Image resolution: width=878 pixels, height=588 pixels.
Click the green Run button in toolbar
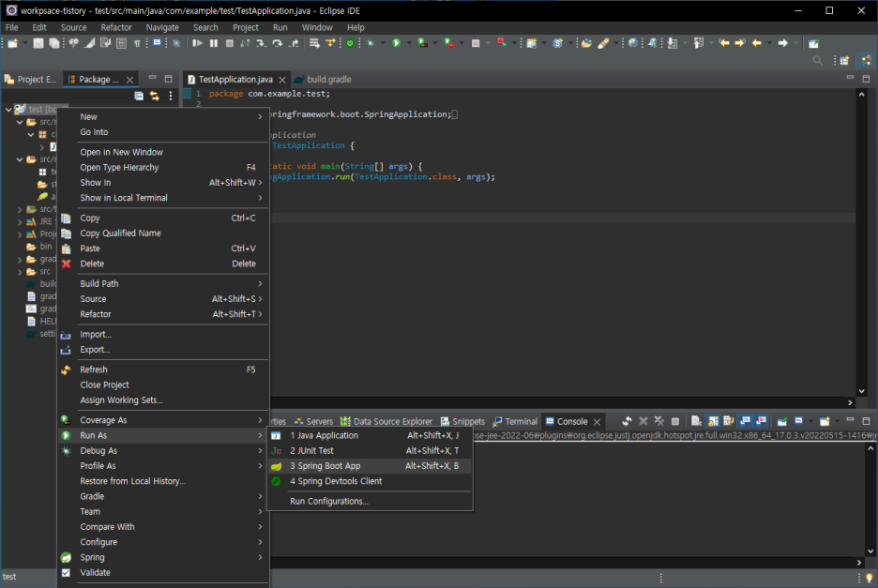tap(397, 43)
